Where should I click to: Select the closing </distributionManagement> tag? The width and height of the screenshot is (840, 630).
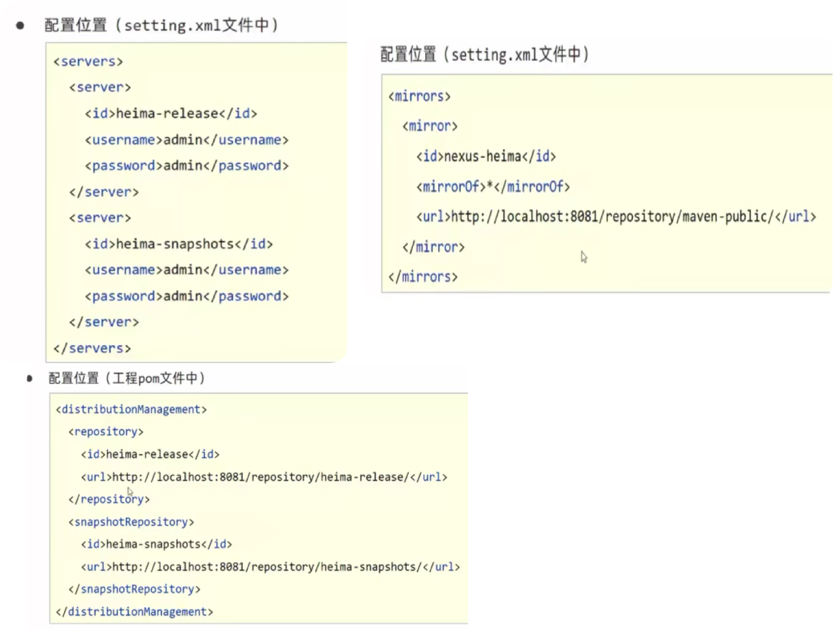pyautogui.click(x=134, y=612)
